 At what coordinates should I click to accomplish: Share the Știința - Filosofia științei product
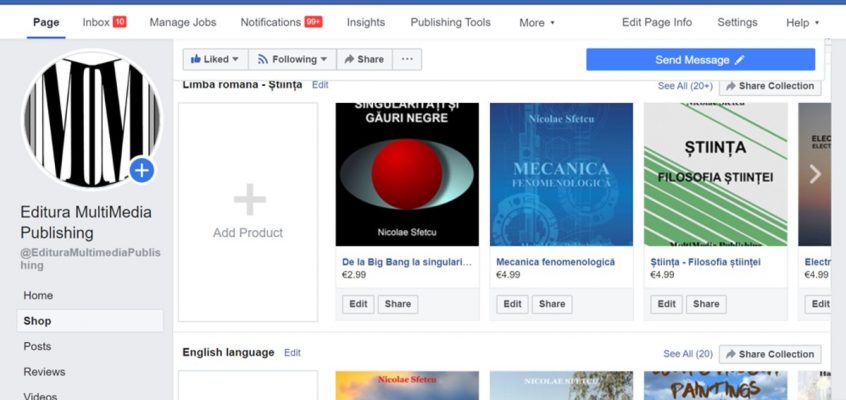[706, 304]
